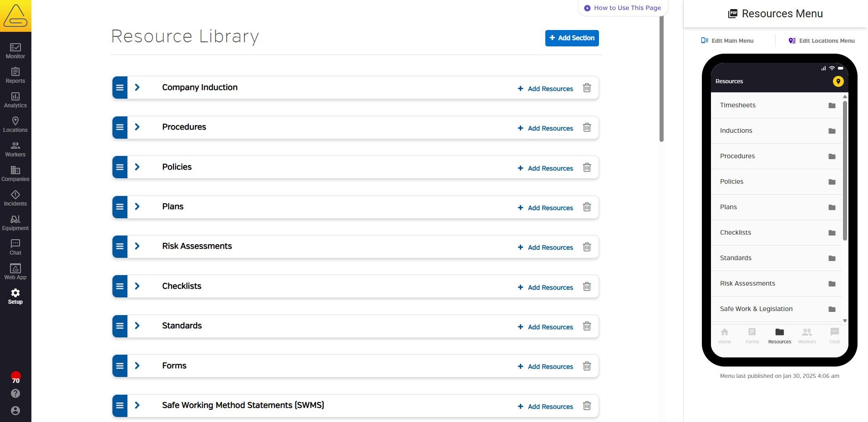The width and height of the screenshot is (868, 422).
Task: Delete the Policies section
Action: (587, 167)
